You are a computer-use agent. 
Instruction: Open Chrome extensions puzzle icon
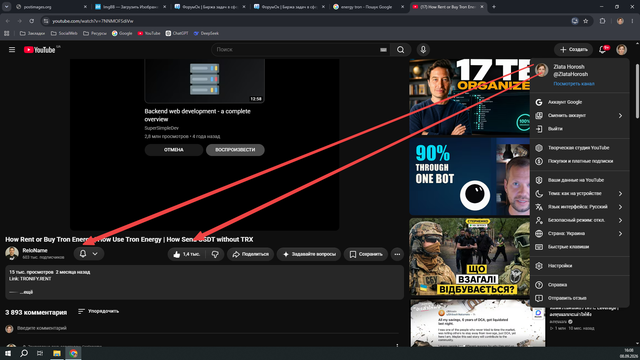[x=602, y=21]
